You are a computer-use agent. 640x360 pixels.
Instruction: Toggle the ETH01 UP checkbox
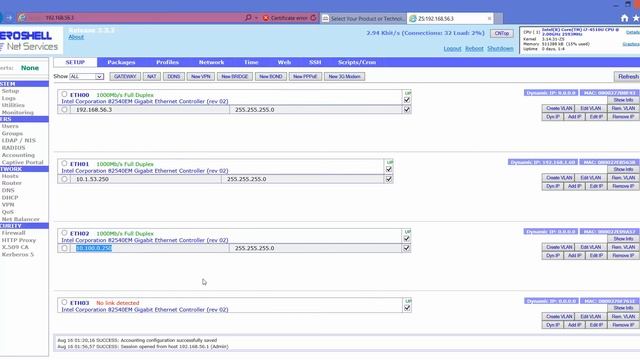[389, 169]
